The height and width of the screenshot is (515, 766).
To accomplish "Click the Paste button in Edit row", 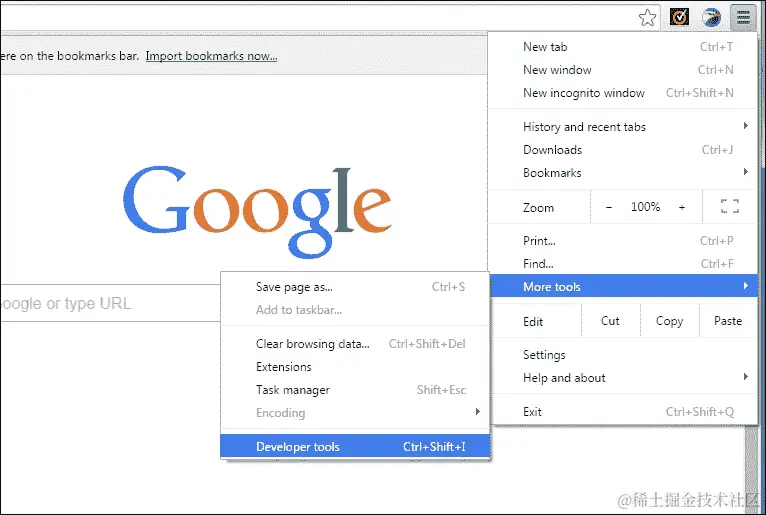I will tap(728, 321).
